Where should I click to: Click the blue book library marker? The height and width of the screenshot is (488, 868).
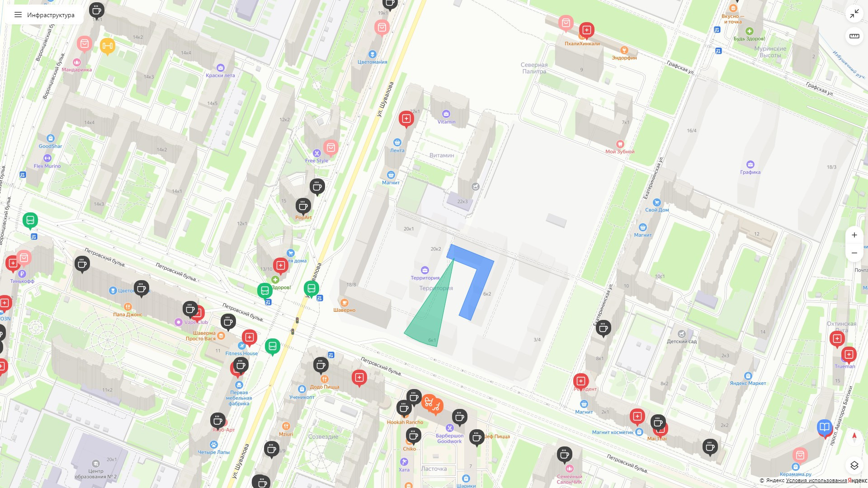tap(824, 427)
